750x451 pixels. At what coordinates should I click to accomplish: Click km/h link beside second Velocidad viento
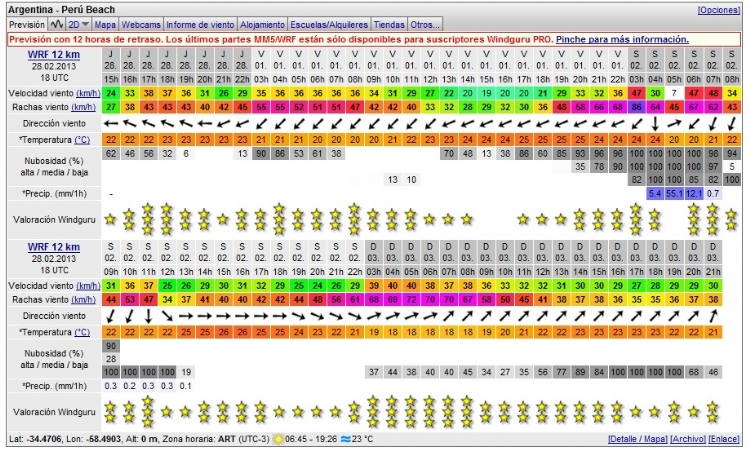point(88,286)
